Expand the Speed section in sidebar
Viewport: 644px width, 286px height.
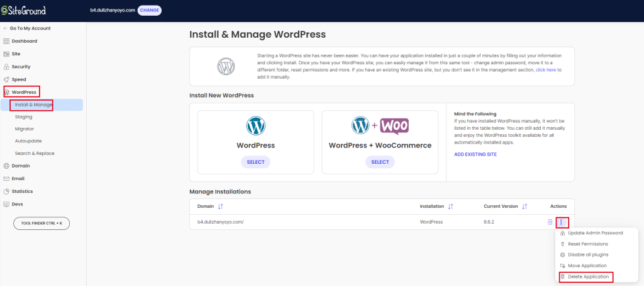19,79
